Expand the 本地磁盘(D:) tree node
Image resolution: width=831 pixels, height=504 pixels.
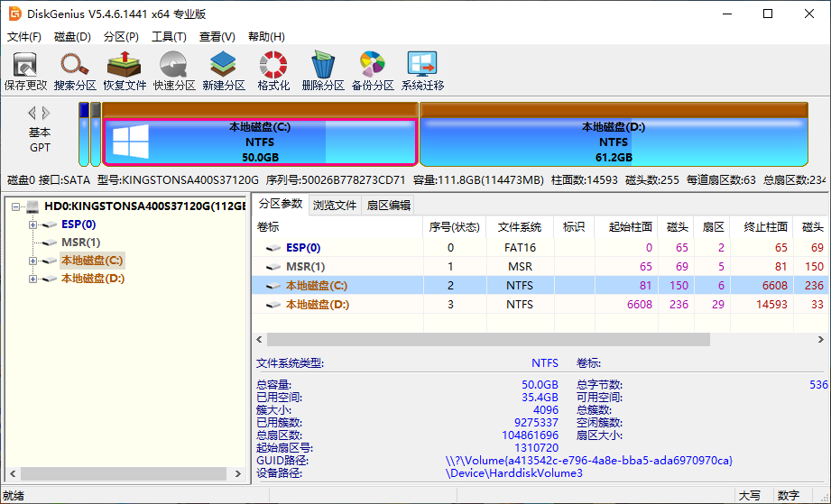pyautogui.click(x=33, y=279)
